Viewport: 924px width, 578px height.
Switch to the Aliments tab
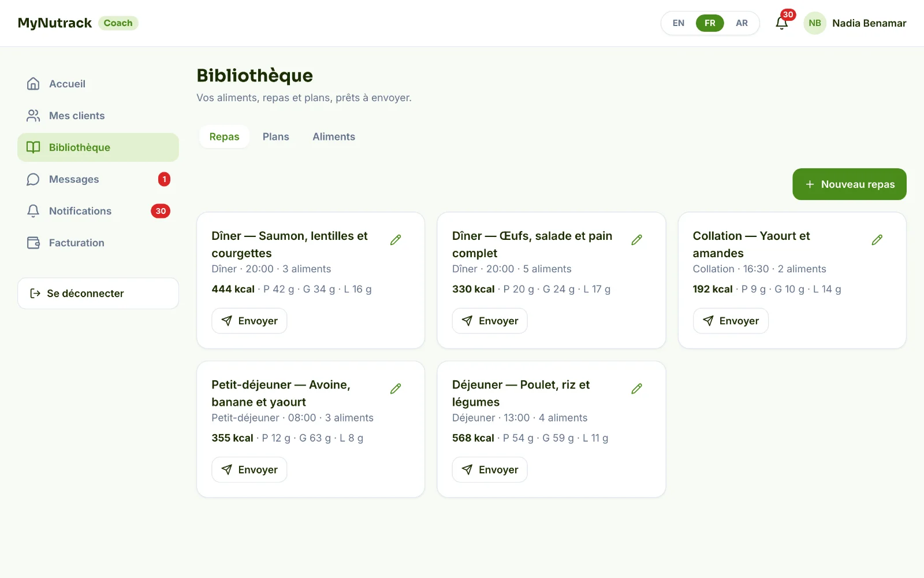334,137
